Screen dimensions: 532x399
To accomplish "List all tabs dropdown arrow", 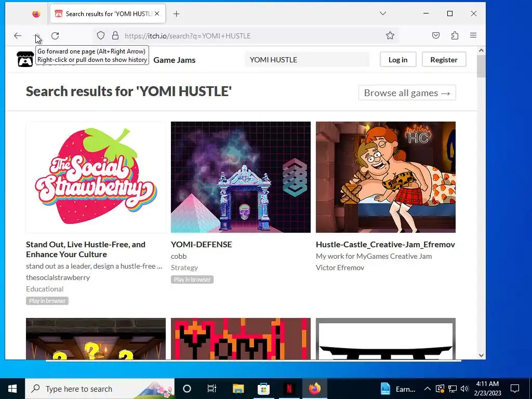I will tap(383, 14).
